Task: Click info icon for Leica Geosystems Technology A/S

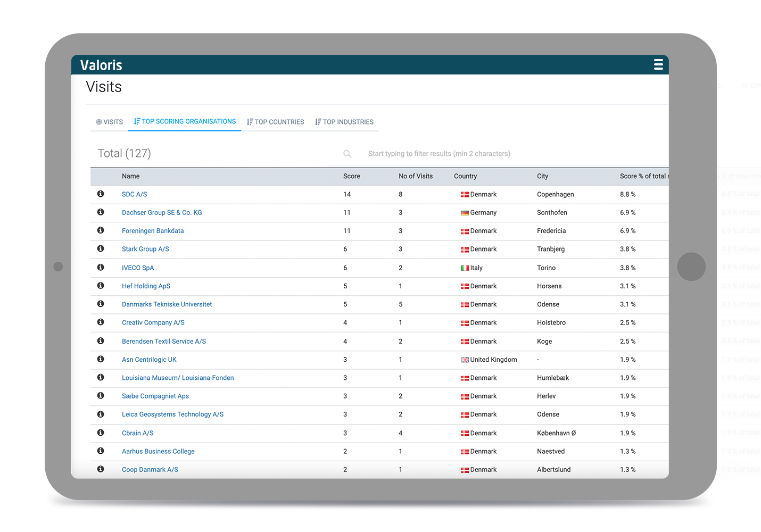Action: click(x=101, y=414)
